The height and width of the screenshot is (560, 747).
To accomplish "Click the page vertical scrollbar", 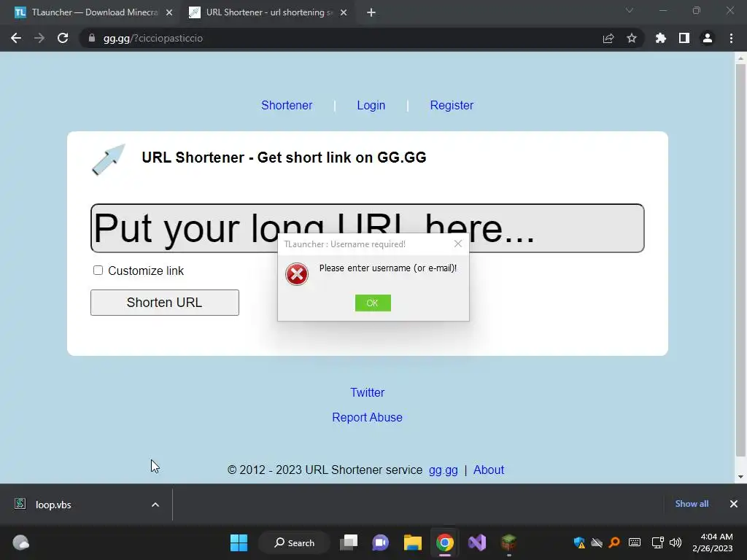I will [740, 260].
